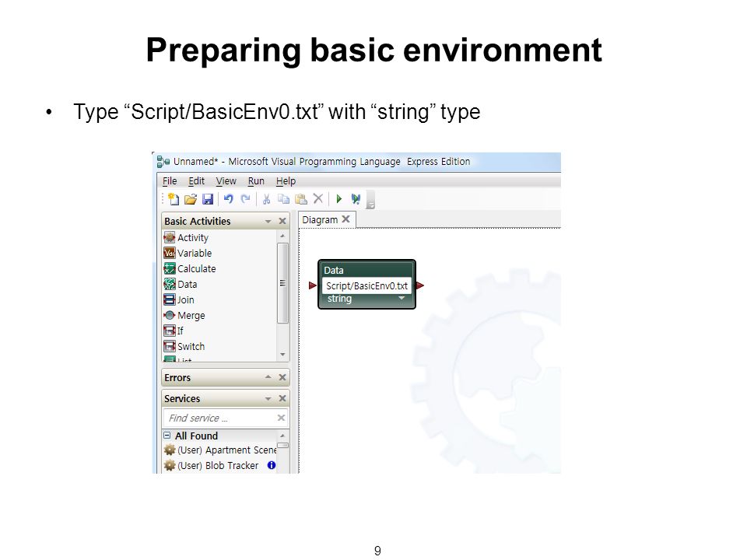Click the New diagram toolbar icon
747x560 pixels.
click(174, 199)
